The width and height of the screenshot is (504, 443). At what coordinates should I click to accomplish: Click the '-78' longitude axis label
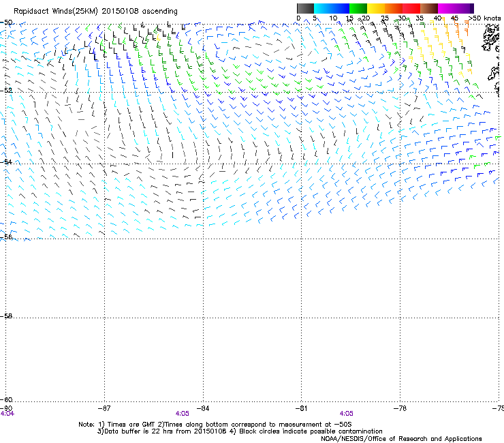400,408
